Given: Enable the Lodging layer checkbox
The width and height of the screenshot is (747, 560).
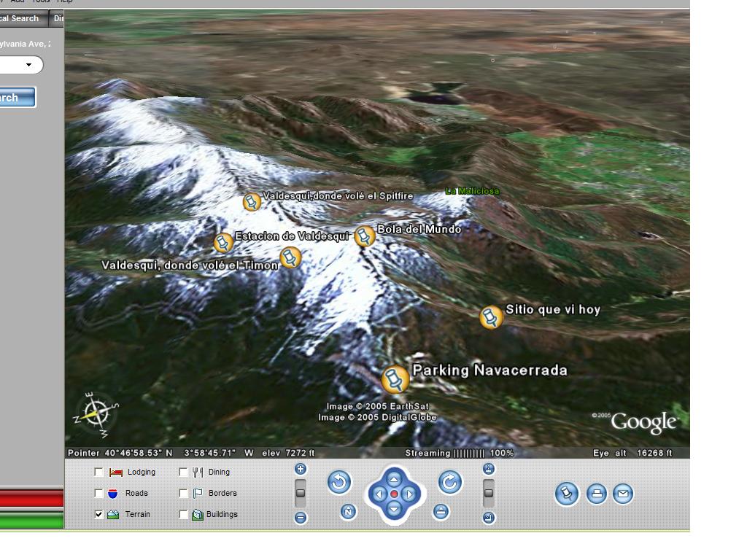Looking at the screenshot, I should pos(99,472).
